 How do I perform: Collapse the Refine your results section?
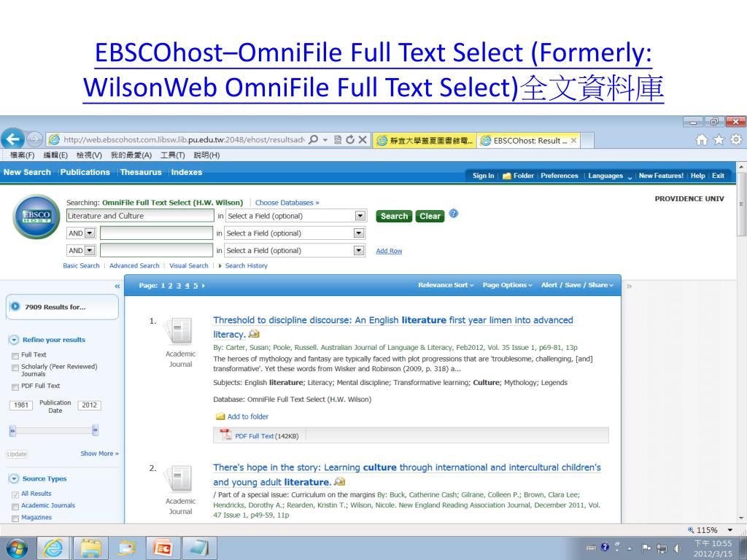coord(14,340)
